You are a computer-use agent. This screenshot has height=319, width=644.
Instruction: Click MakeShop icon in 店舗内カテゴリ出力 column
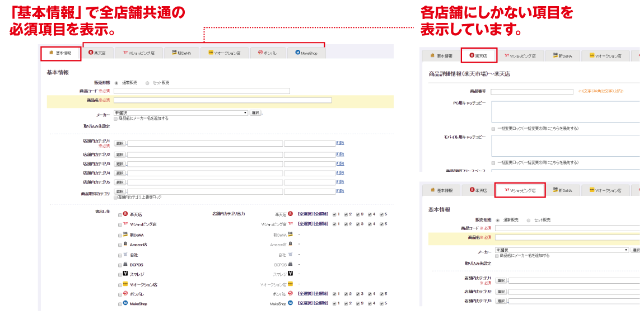291,303
